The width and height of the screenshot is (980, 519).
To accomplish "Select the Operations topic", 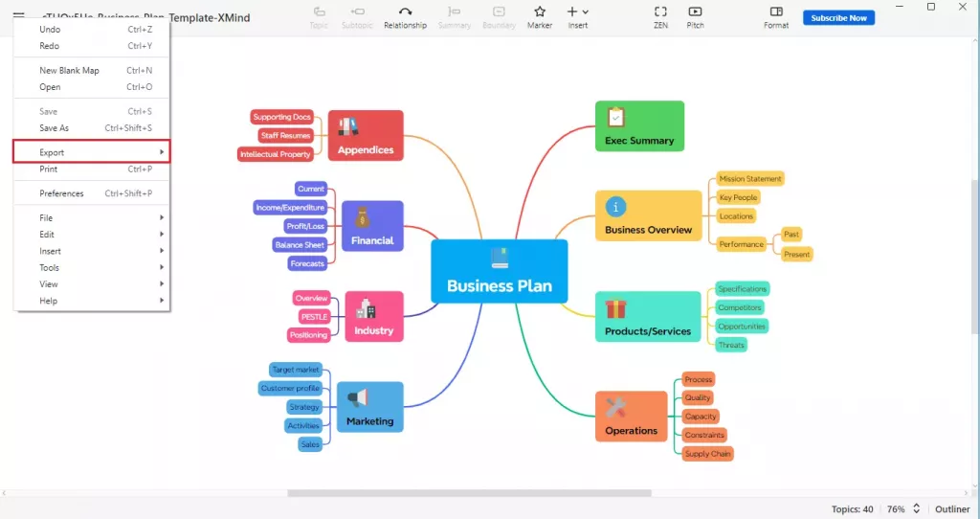I will (632, 417).
